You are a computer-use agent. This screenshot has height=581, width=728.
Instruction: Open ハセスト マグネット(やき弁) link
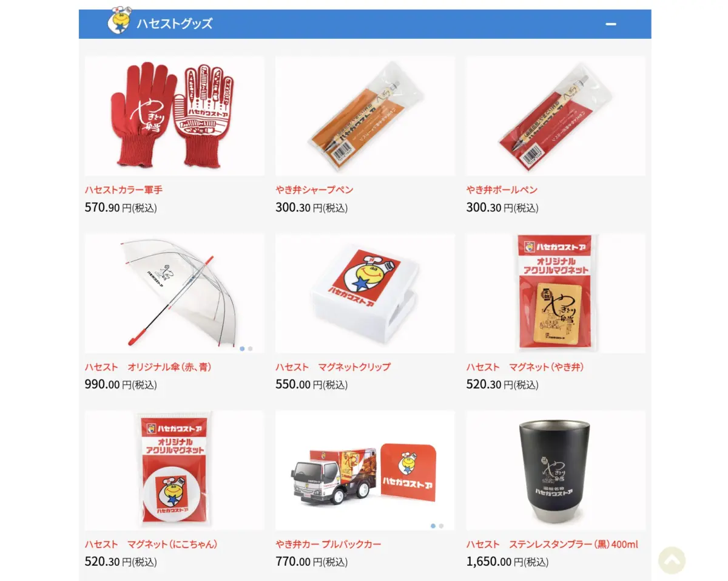click(525, 367)
